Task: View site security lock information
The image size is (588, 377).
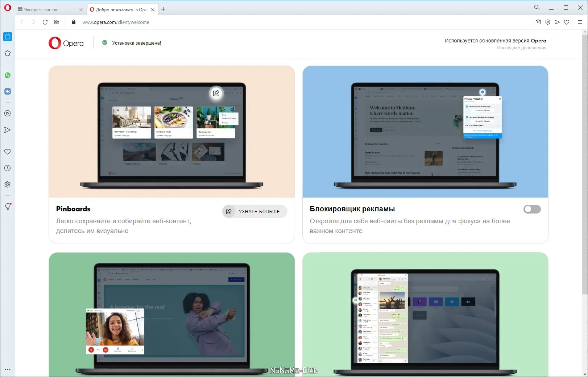Action: [74, 22]
